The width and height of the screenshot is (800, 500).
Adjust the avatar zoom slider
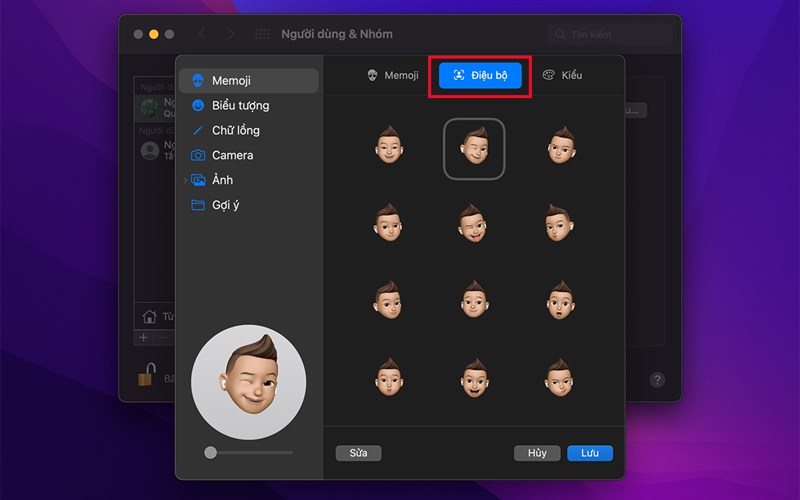point(249,453)
